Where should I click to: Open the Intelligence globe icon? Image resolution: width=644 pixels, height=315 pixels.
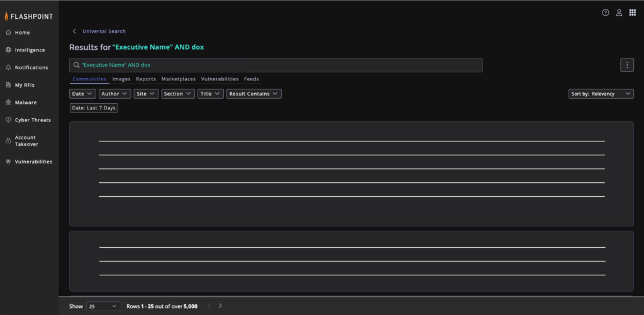8,50
